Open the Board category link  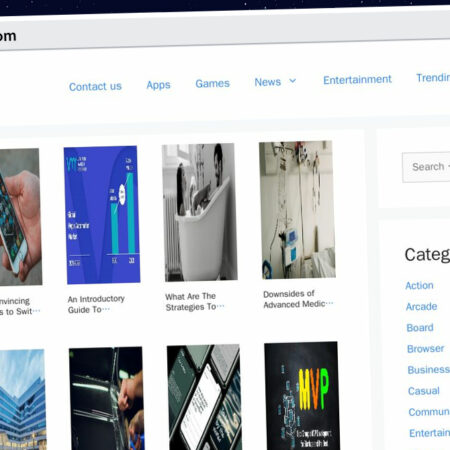click(420, 328)
